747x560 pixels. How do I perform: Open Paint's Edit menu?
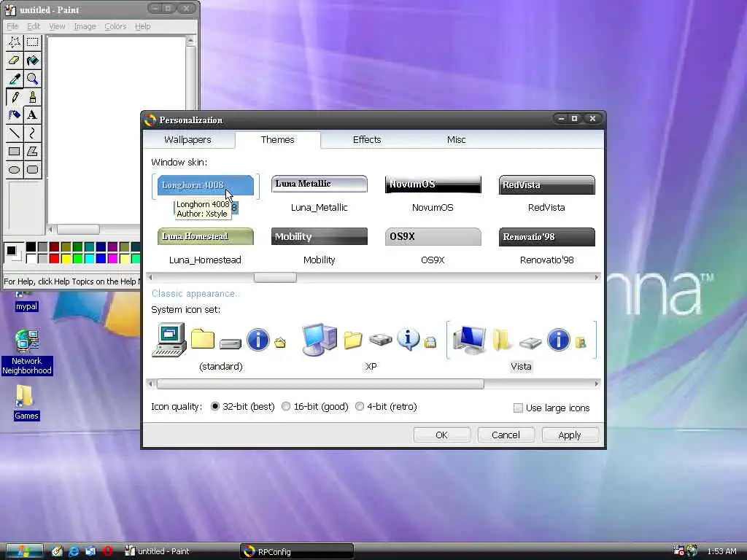34,26
